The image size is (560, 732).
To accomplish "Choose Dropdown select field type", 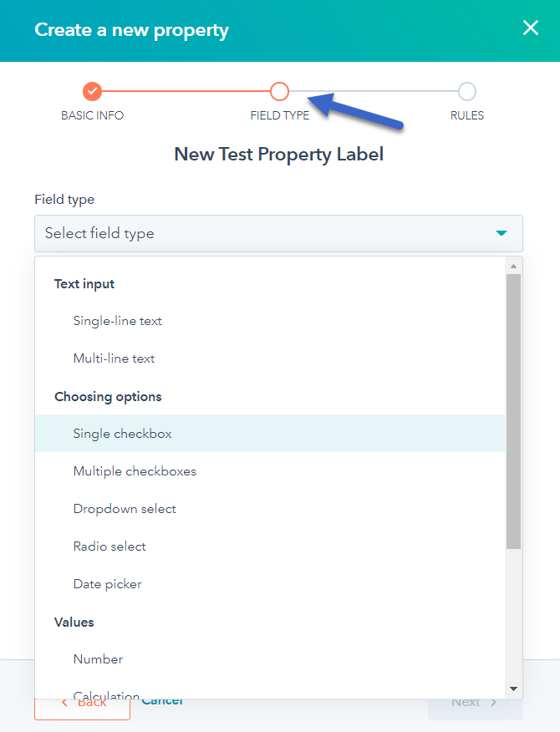I will pos(125,508).
